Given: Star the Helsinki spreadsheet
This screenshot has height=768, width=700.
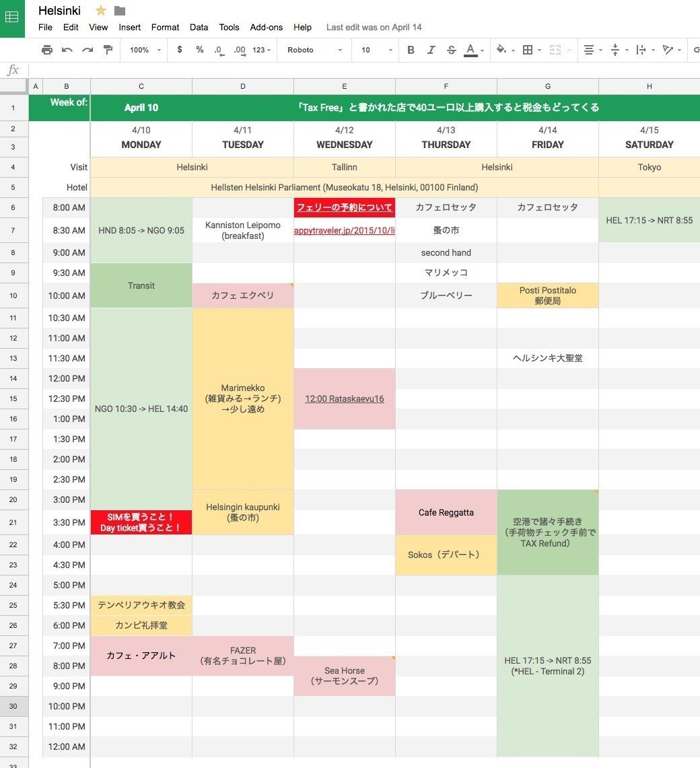Looking at the screenshot, I should click(101, 11).
